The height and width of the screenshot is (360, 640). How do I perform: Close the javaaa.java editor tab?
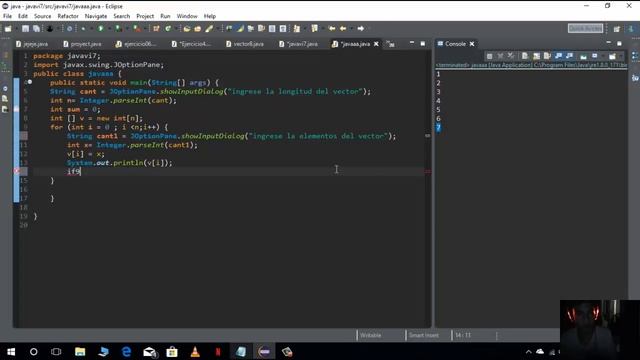tap(376, 44)
